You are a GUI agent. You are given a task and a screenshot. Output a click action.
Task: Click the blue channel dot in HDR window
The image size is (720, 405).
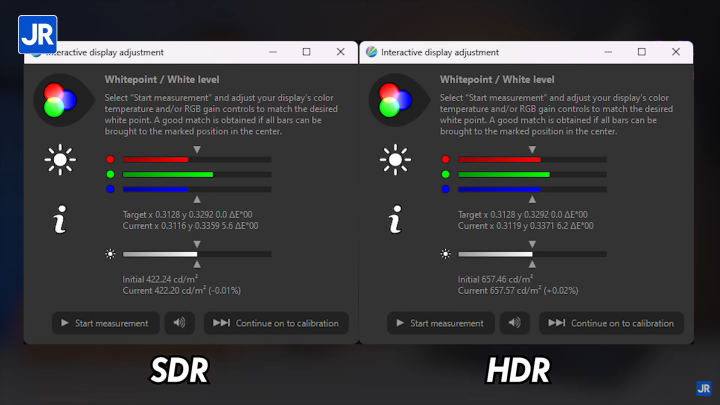(445, 189)
